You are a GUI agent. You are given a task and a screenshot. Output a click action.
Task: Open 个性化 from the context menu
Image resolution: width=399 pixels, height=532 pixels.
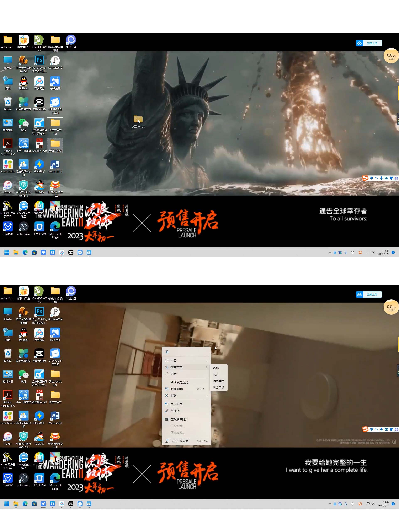pos(186,411)
